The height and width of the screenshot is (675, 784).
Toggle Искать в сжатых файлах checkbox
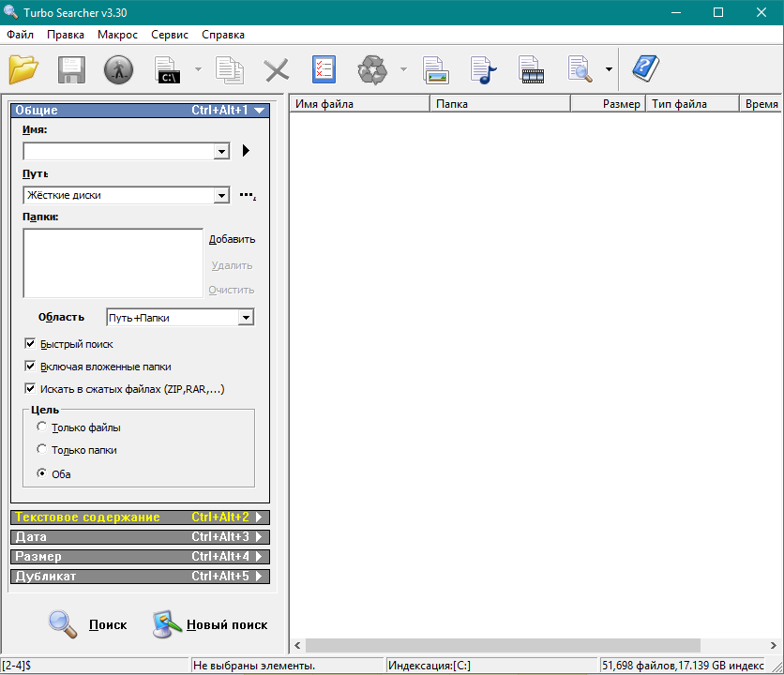(x=30, y=388)
